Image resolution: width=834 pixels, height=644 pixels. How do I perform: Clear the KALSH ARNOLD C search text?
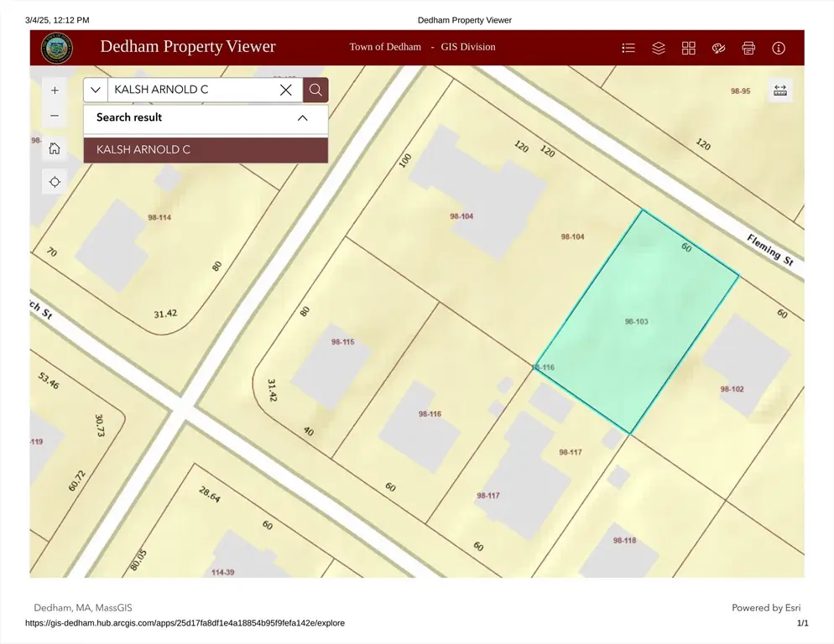click(285, 90)
